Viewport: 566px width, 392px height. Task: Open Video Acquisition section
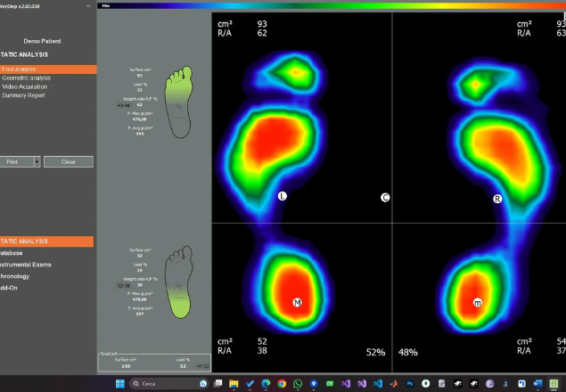pos(25,86)
